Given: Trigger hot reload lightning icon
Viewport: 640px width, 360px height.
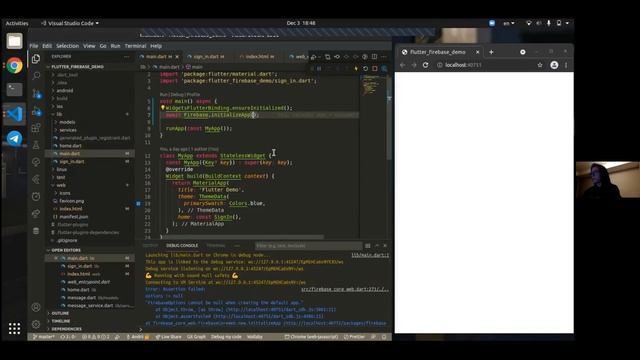Looking at the screenshot, I should pyautogui.click(x=356, y=68).
